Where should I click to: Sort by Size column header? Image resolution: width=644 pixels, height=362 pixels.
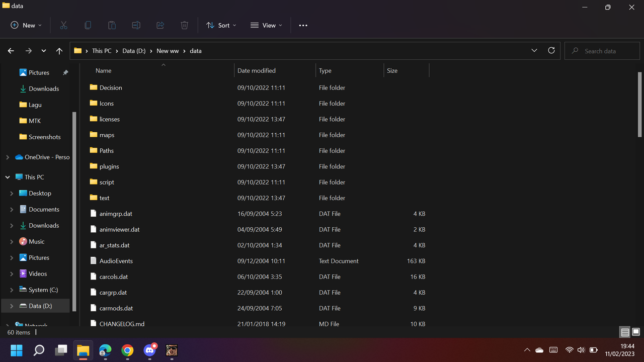click(407, 71)
